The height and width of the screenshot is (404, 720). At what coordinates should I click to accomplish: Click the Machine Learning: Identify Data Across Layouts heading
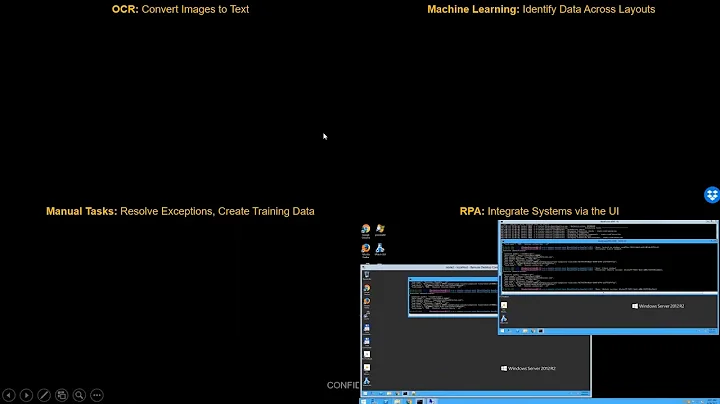[541, 9]
